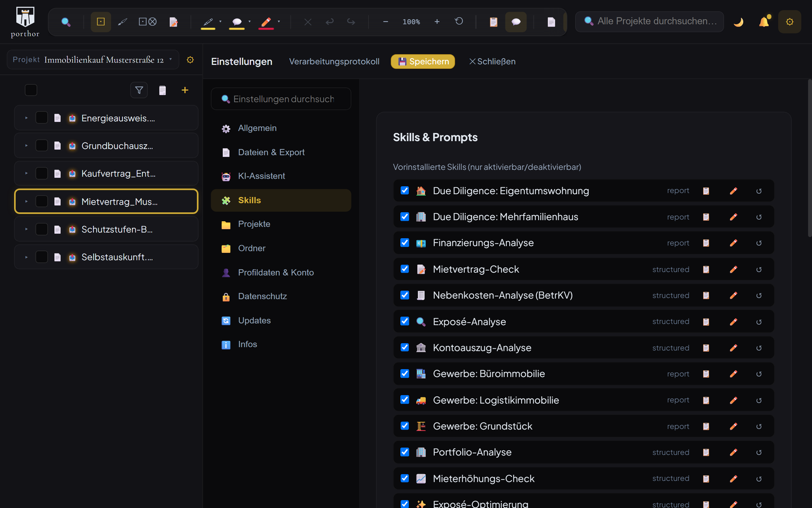Click the magnifier search icon in toolbar

[66, 22]
